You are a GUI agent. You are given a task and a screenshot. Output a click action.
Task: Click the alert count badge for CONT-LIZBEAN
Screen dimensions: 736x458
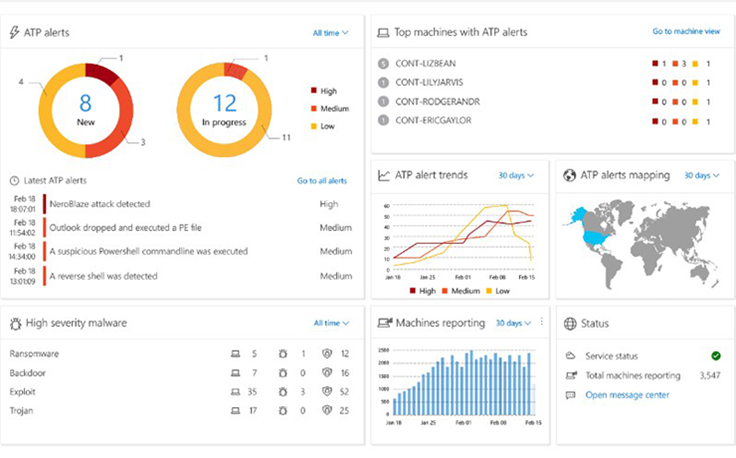(383, 63)
